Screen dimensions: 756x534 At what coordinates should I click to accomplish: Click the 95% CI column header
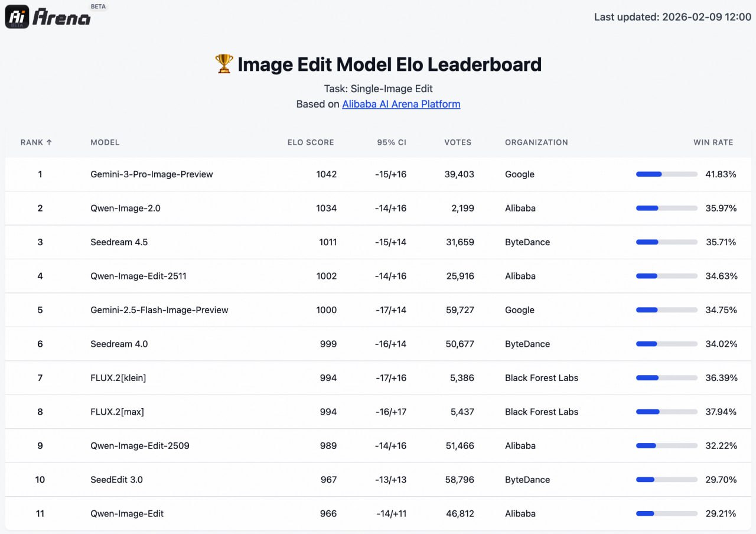(x=392, y=142)
